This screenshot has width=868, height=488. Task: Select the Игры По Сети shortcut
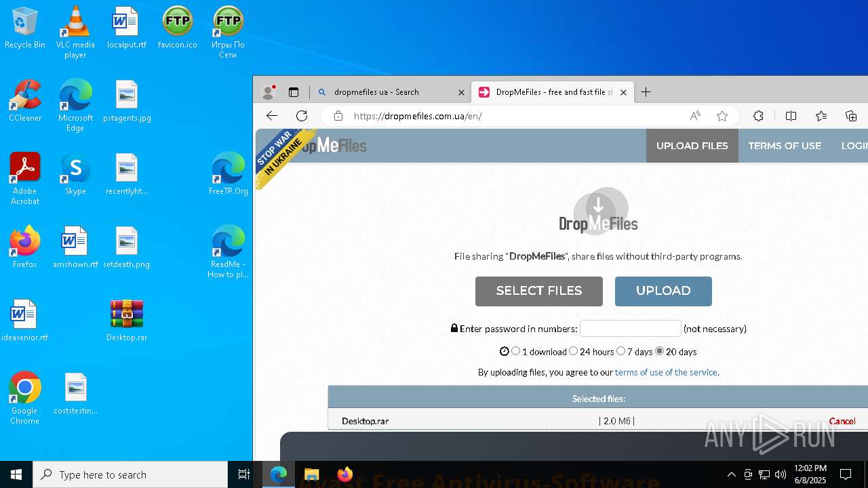[228, 32]
